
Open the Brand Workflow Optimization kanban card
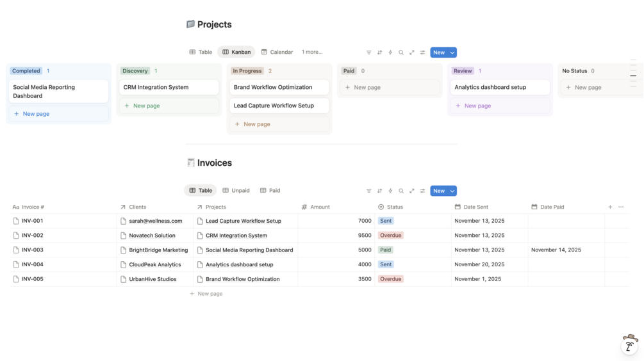click(273, 87)
